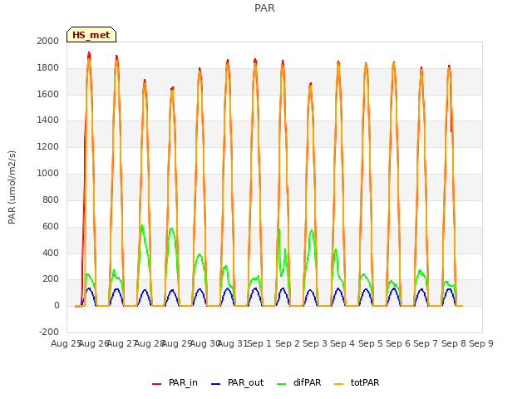Viewport: 532px width, 399px height.
Task: Click the Aug 25 x-axis label
Action: (66, 343)
